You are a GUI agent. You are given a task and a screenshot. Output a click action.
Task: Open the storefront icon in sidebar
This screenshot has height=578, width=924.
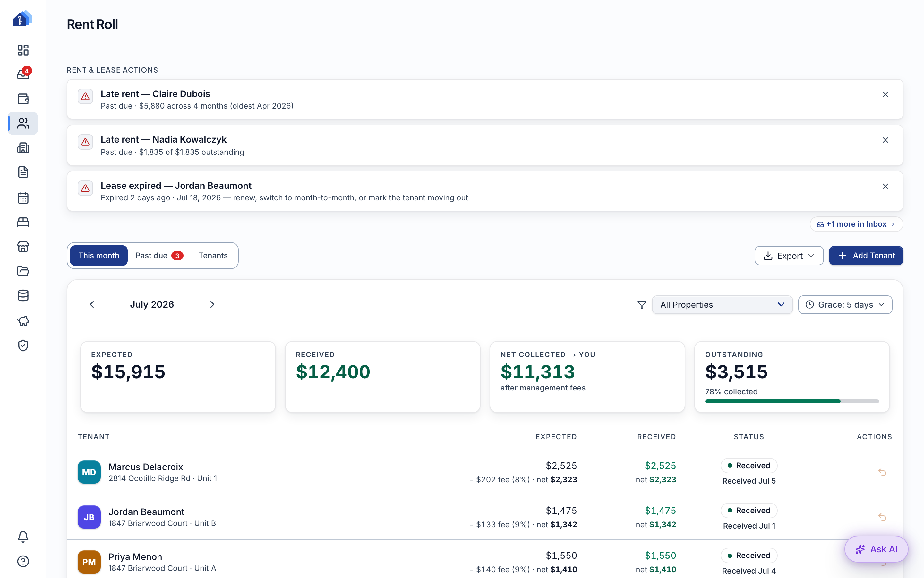(x=23, y=247)
